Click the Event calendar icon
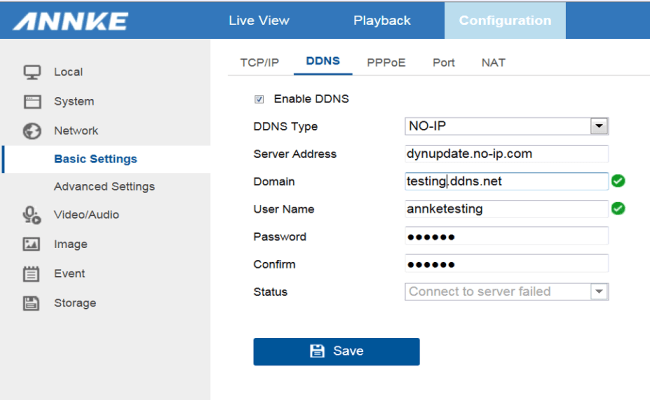The width and height of the screenshot is (650, 400). (x=32, y=273)
